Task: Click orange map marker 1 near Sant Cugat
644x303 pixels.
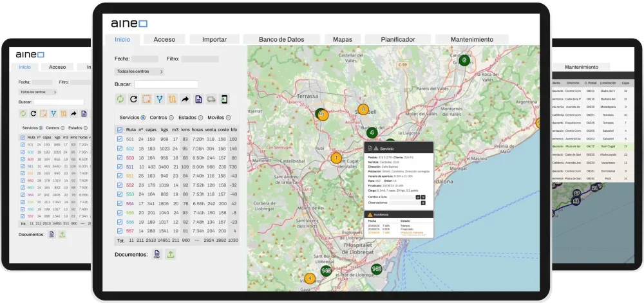Action: [336, 158]
